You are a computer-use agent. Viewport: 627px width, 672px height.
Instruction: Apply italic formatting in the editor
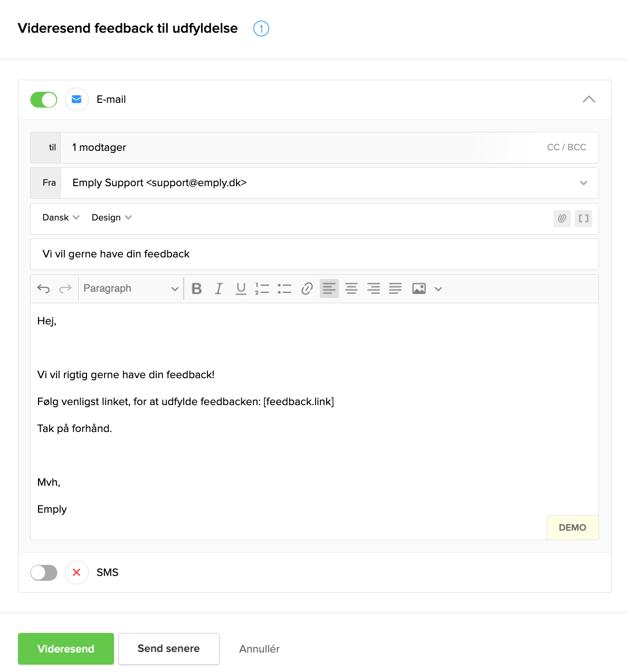pyautogui.click(x=218, y=289)
